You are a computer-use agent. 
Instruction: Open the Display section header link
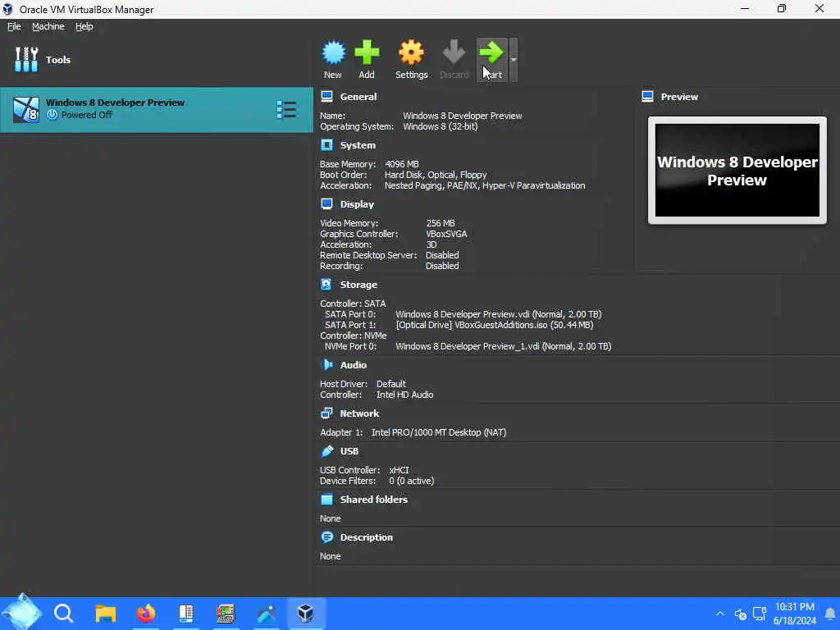point(357,204)
